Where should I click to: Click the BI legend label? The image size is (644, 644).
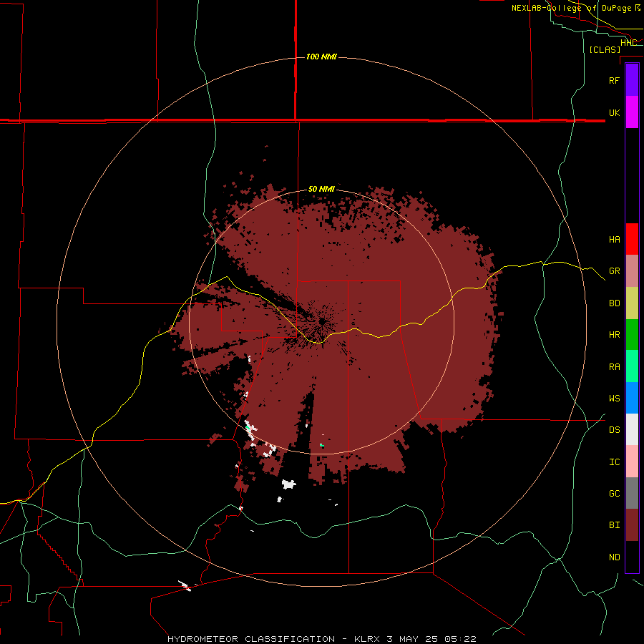click(614, 525)
